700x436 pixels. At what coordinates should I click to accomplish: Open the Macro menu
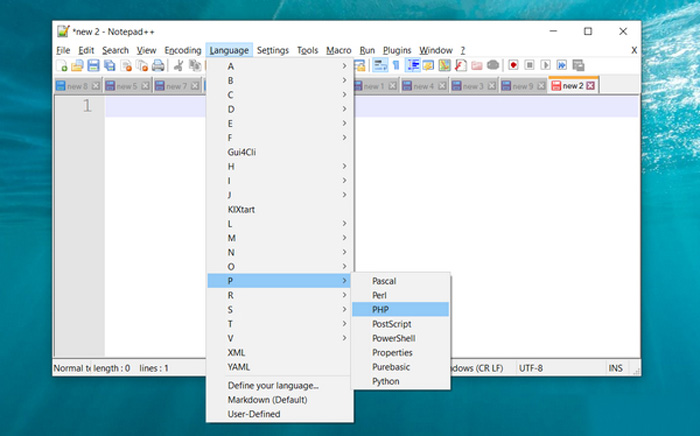tap(338, 50)
